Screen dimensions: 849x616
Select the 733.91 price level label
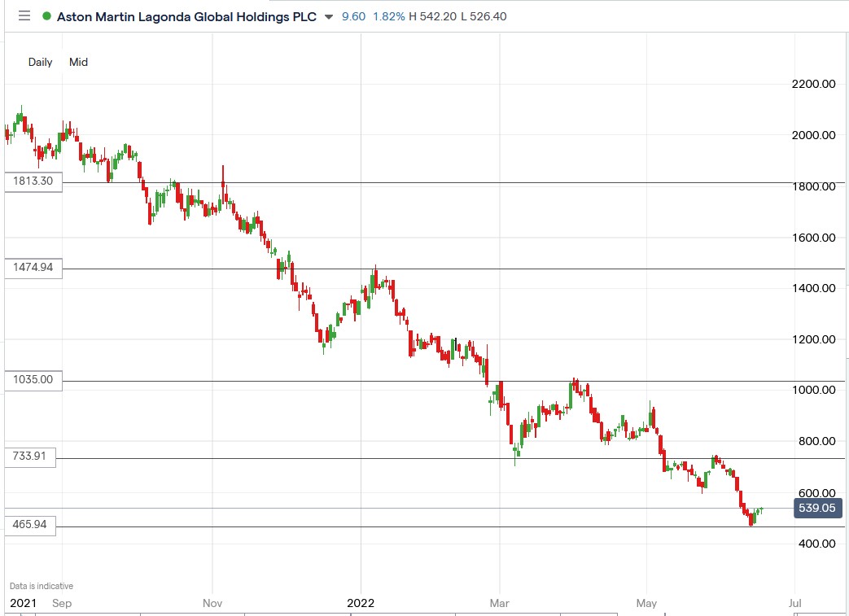[31, 457]
